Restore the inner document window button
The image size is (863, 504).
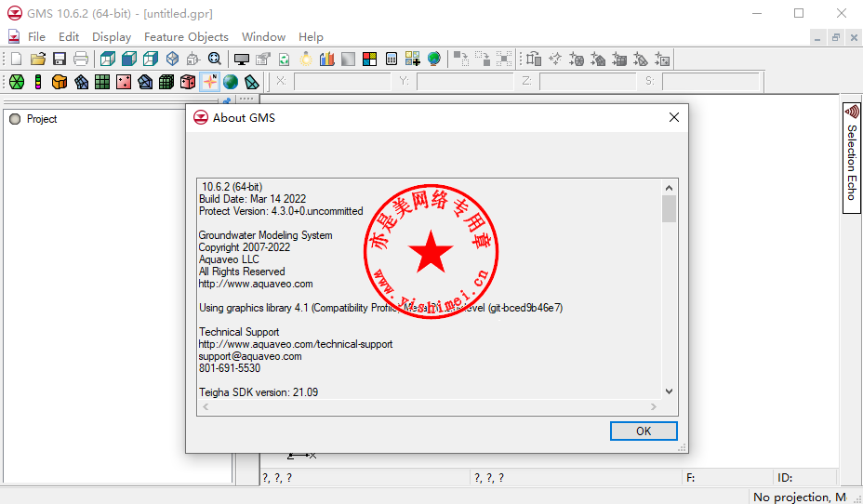[835, 37]
